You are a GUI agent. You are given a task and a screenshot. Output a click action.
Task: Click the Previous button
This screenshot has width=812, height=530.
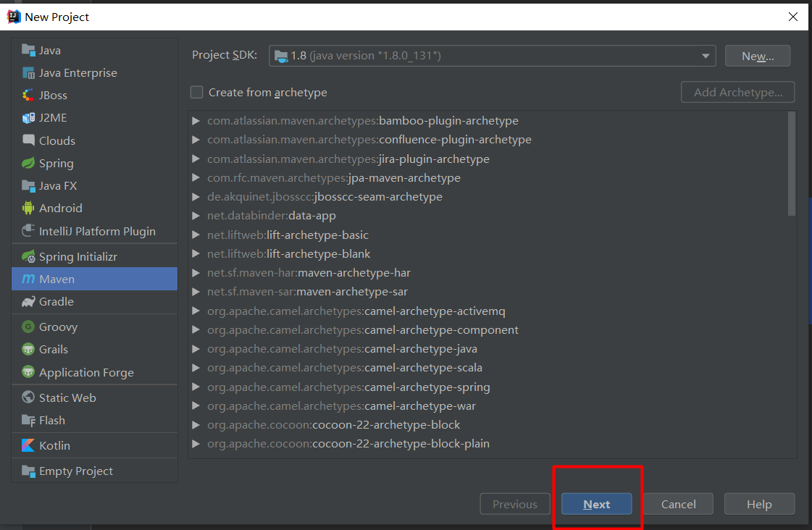click(515, 504)
